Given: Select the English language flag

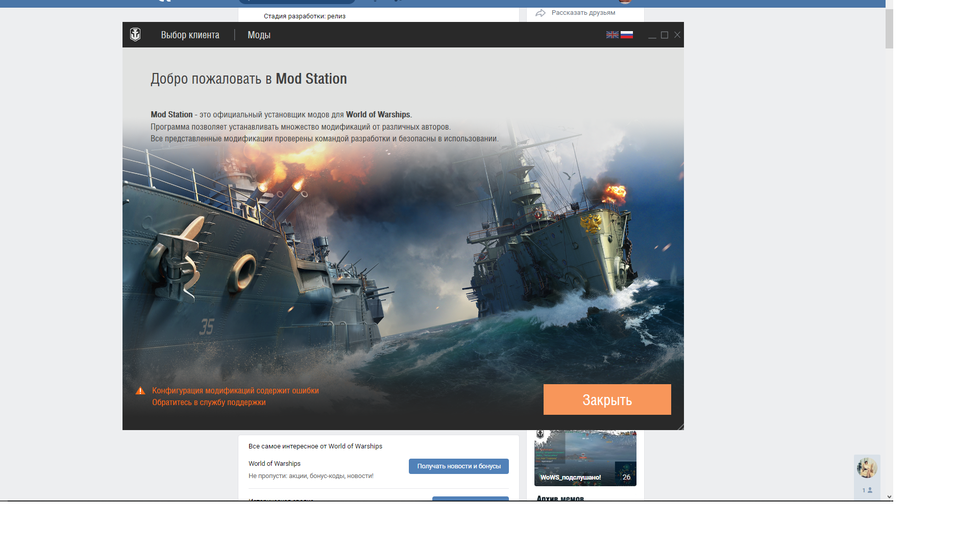Looking at the screenshot, I should pyautogui.click(x=612, y=35).
